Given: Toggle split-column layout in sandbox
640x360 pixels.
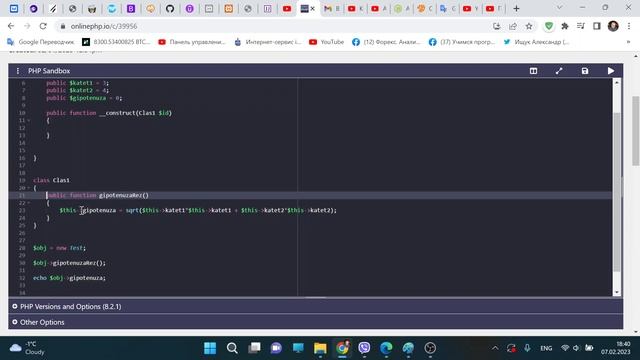Looking at the screenshot, I should [533, 71].
